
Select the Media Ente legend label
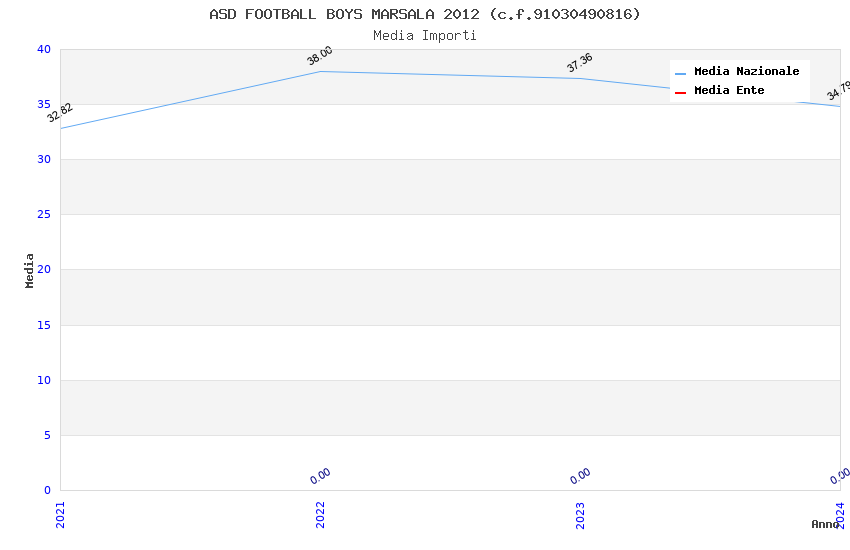[x=729, y=91]
